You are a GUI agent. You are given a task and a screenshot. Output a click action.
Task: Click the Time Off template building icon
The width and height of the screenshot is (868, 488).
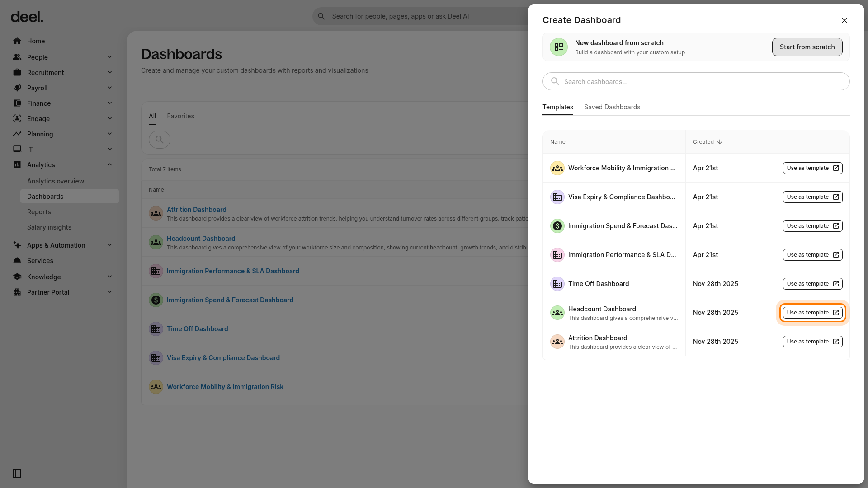pyautogui.click(x=557, y=284)
